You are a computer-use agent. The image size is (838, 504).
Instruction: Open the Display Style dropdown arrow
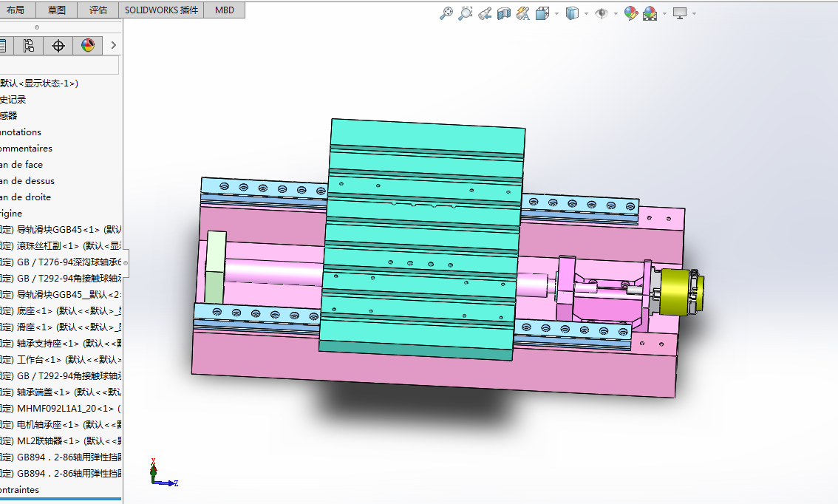coord(586,13)
